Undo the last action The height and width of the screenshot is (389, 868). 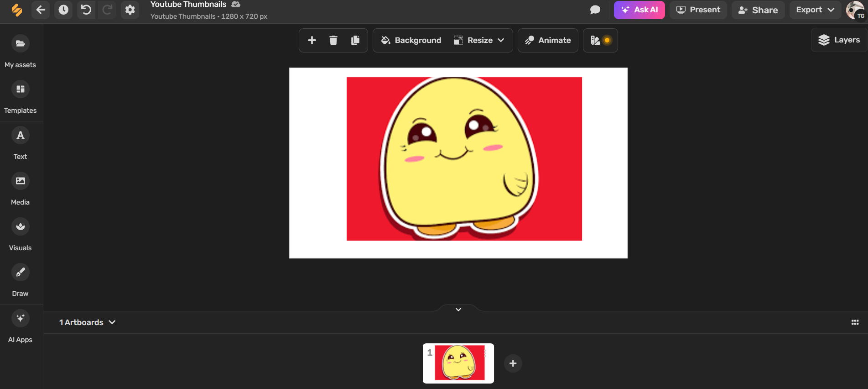[x=86, y=10]
